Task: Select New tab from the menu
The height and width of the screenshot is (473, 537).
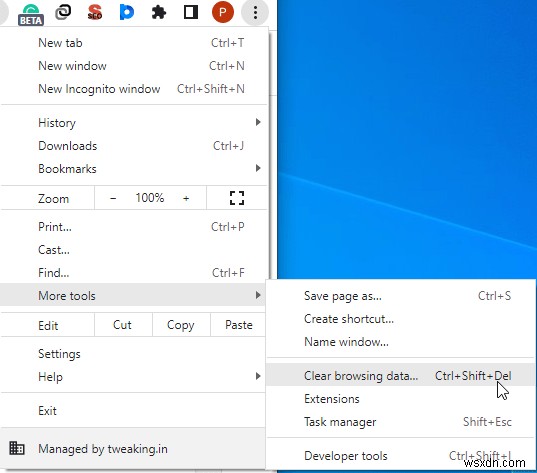Action: (x=134, y=43)
